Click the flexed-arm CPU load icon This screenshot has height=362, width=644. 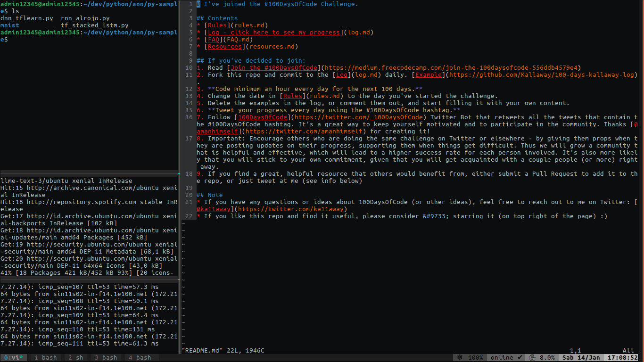[532, 358]
